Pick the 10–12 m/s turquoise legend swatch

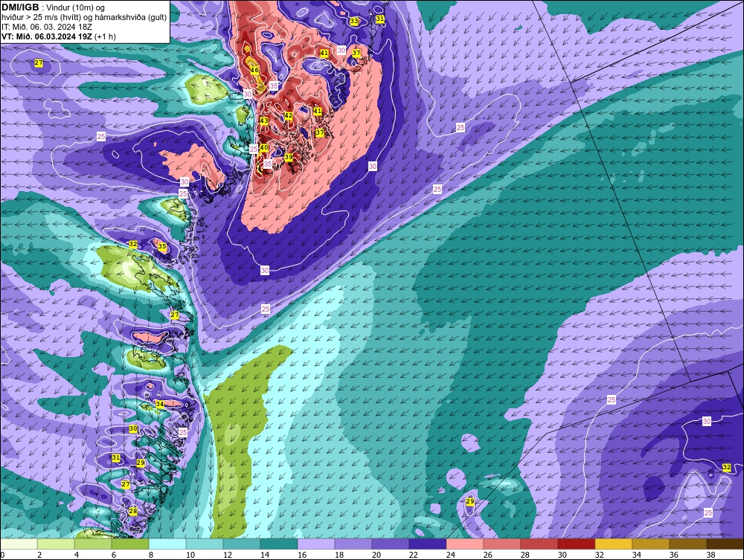click(205, 544)
